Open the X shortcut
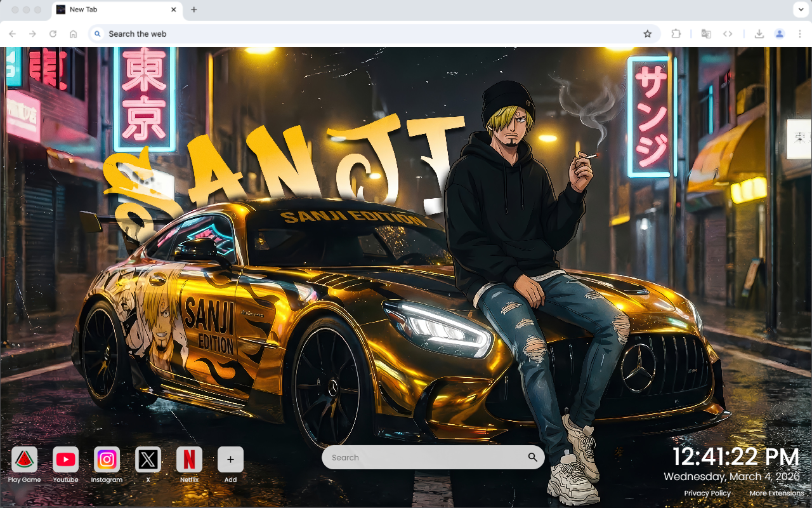The width and height of the screenshot is (812, 508). 148,465
